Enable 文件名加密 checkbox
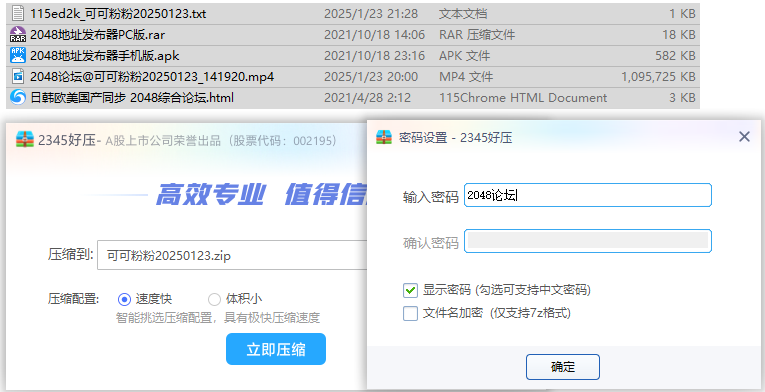Viewport: 765px width, 392px height. coord(410,313)
